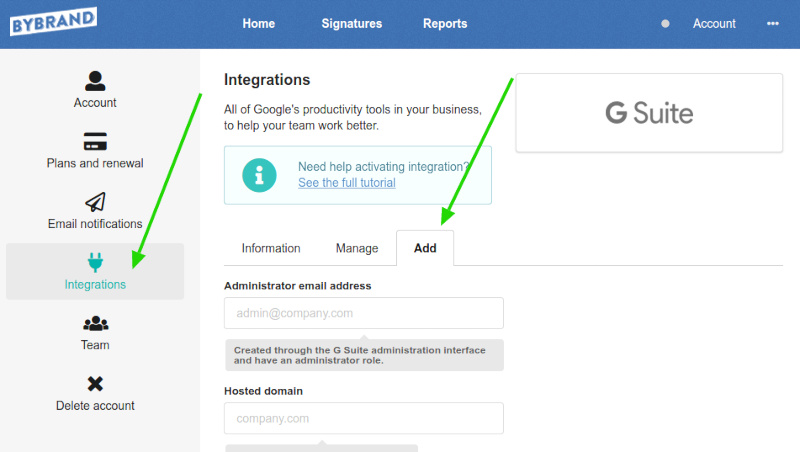The width and height of the screenshot is (800, 452).
Task: Click the Hosted domain label
Action: tap(263, 391)
